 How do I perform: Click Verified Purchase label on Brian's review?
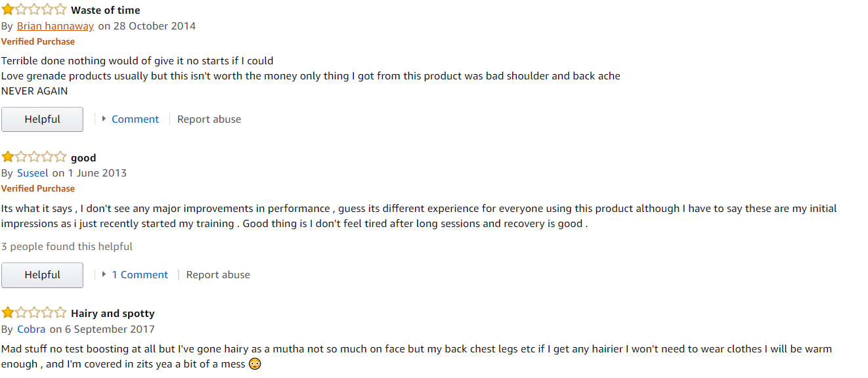(x=38, y=41)
